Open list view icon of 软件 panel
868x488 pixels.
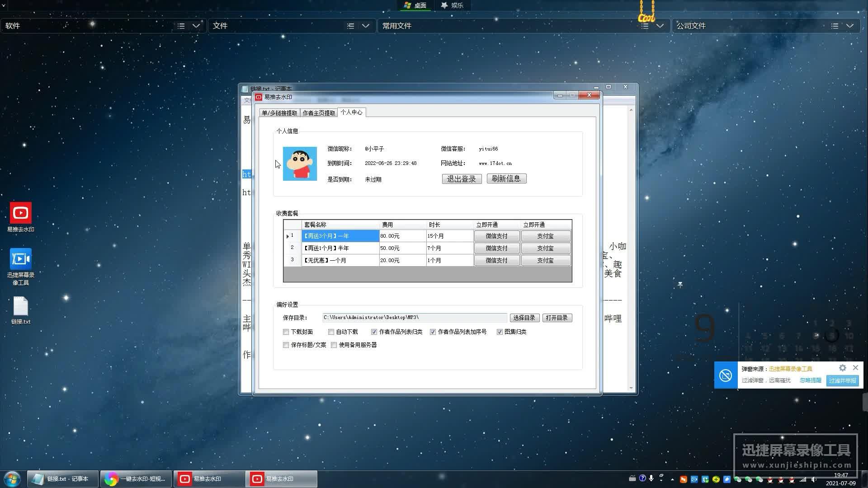pos(181,26)
